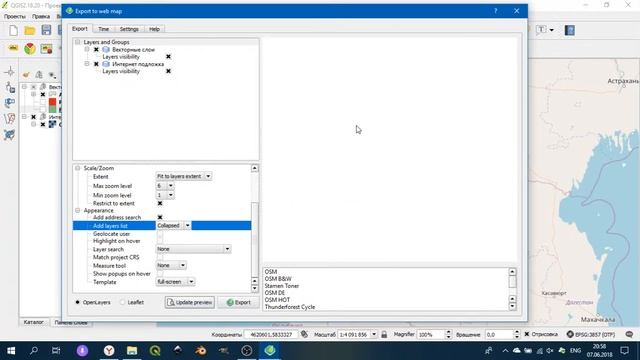Click the QGIS icon in taskbar
This screenshot has height=360, width=640.
[x=155, y=351]
